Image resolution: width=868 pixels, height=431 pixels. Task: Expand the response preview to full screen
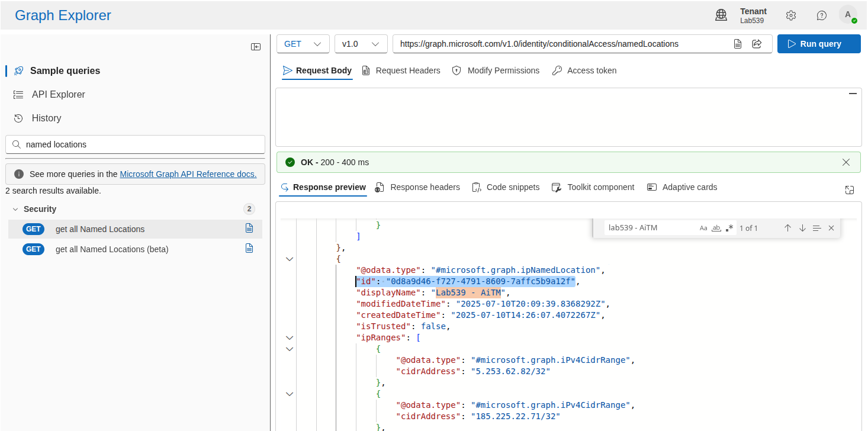850,189
